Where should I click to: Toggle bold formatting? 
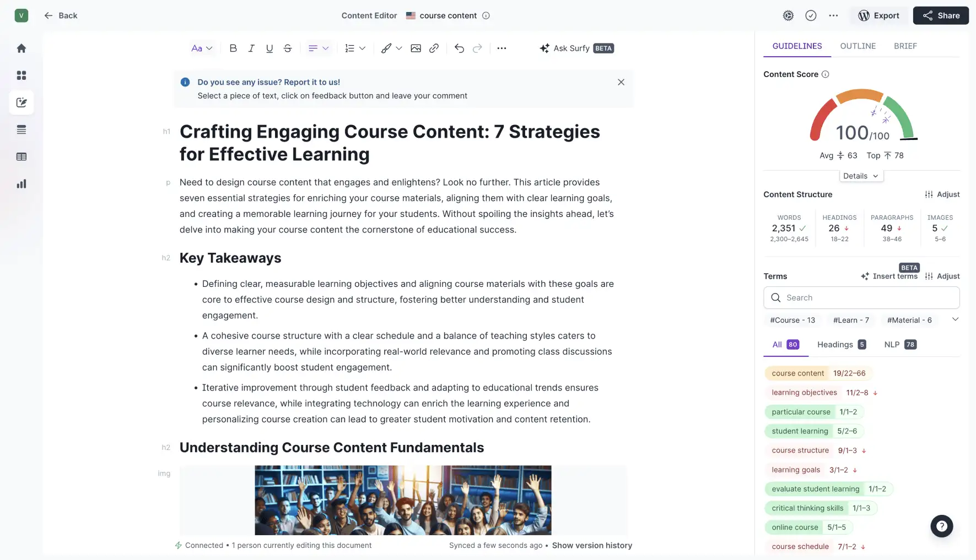coord(233,48)
